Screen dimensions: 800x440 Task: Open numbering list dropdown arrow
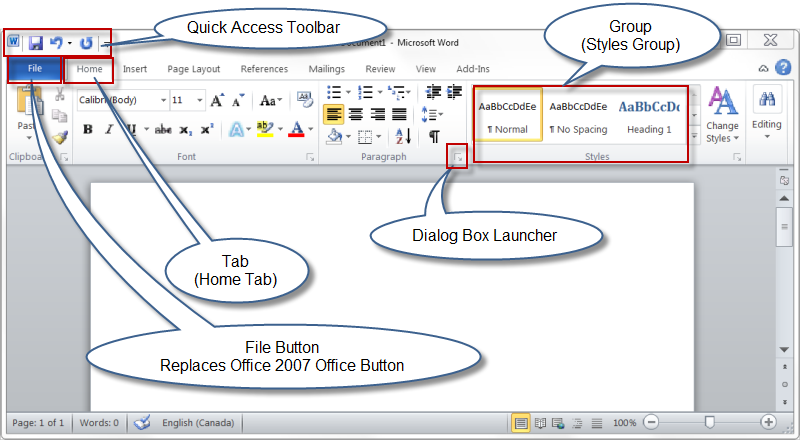tap(380, 92)
